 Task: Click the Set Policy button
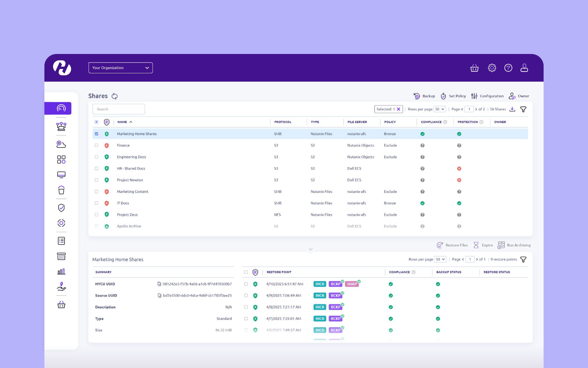point(453,96)
